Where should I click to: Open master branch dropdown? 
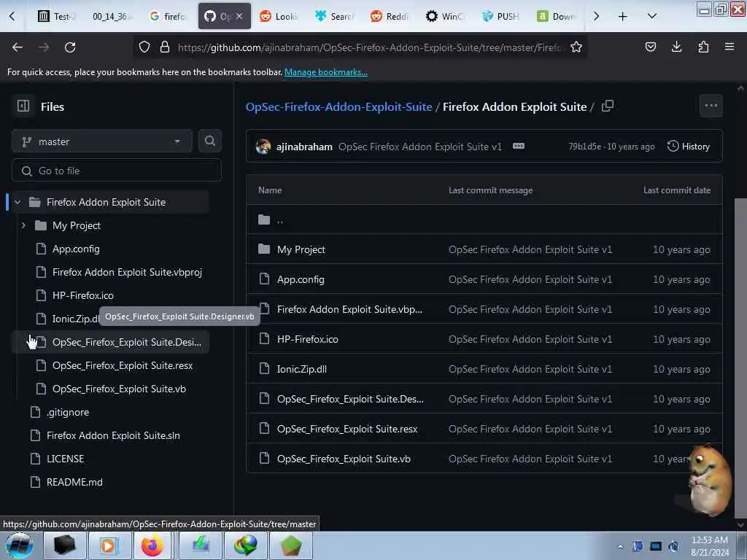102,141
